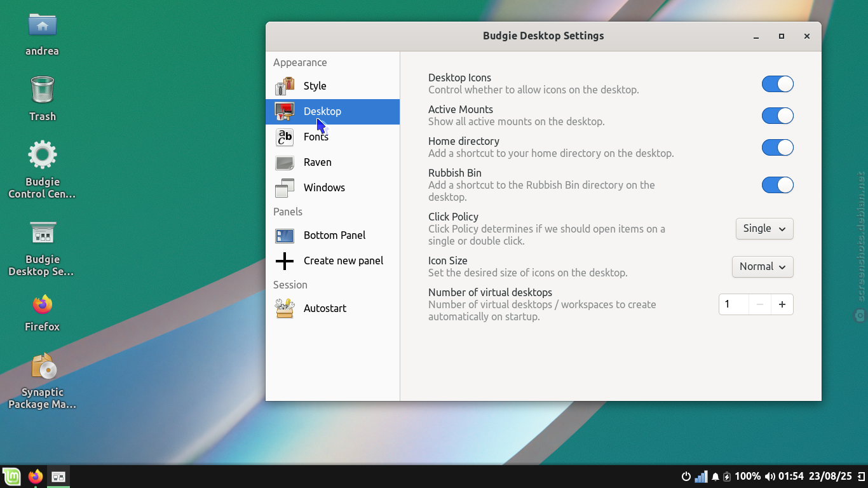Toggle the Rubbish Bin switch

pos(778,185)
